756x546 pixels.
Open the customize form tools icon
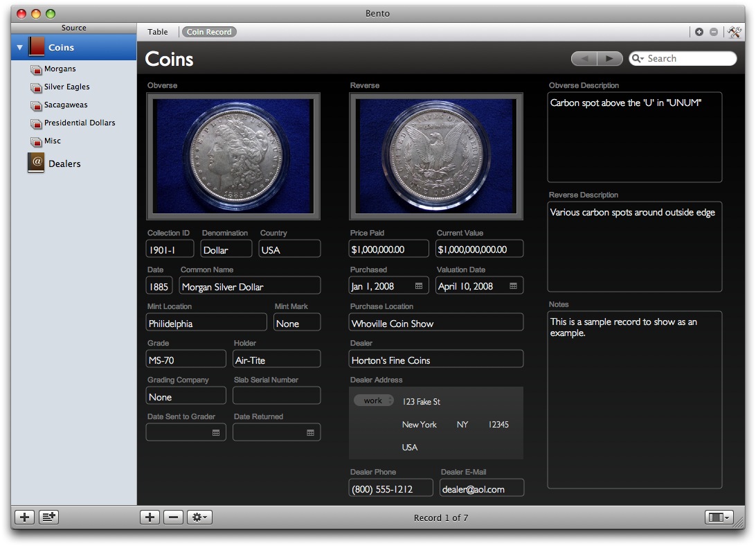[x=735, y=32]
